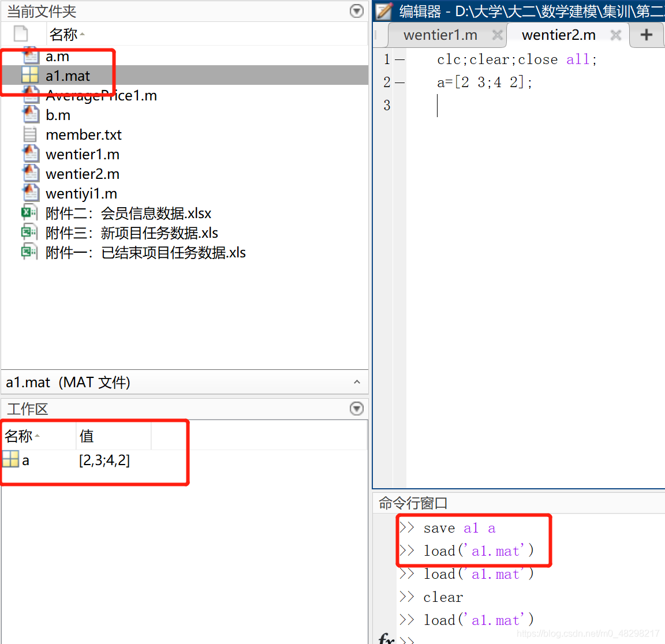Click editor line number 3
Image resolution: width=665 pixels, height=644 pixels.
[x=387, y=105]
